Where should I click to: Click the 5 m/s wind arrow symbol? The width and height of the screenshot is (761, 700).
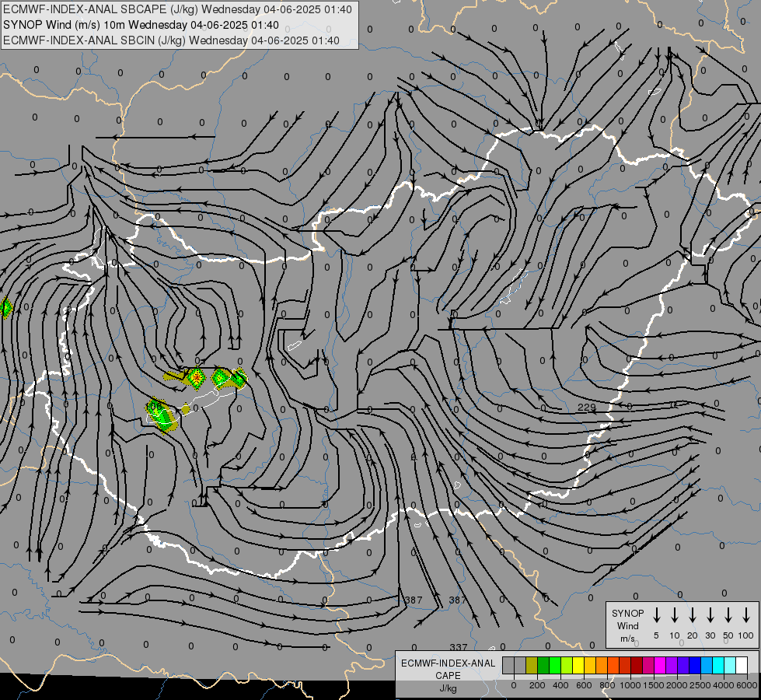tap(656, 615)
